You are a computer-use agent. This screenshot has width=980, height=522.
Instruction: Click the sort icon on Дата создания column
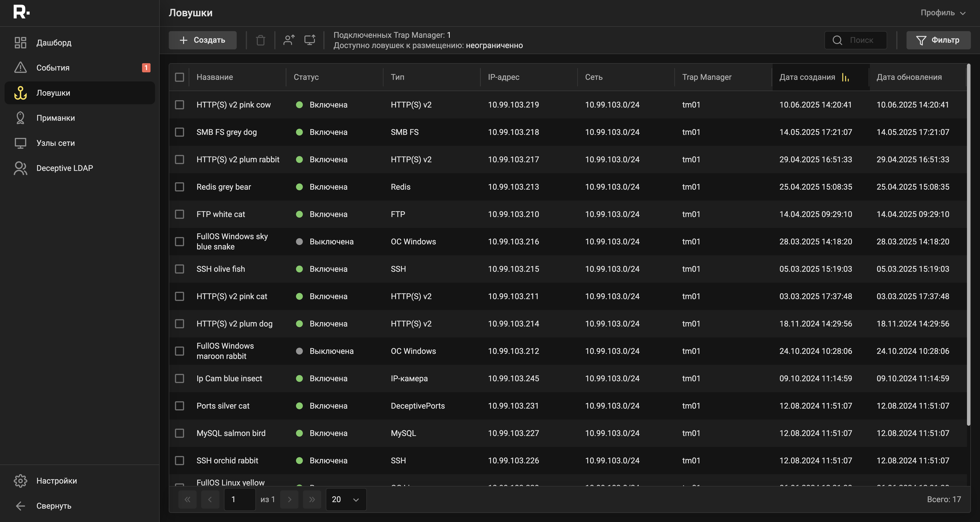pyautogui.click(x=845, y=77)
